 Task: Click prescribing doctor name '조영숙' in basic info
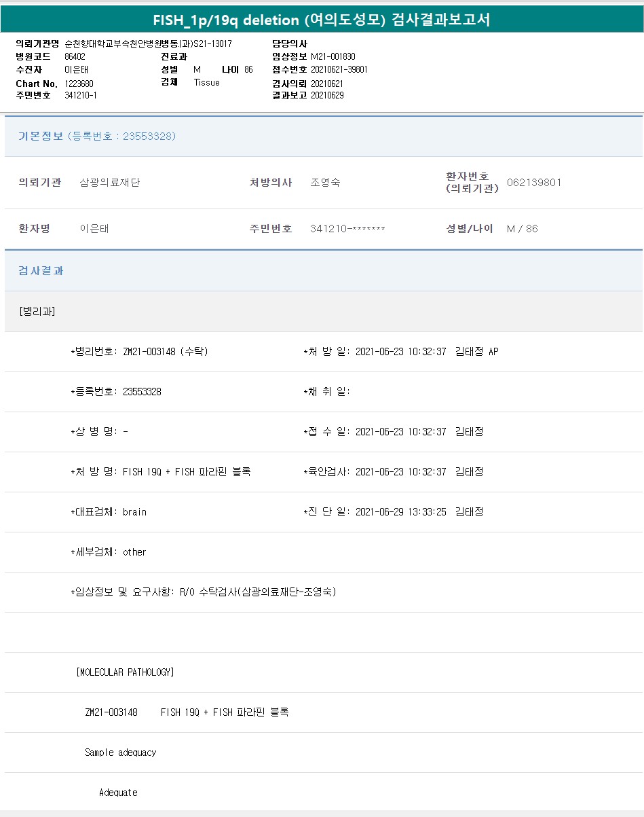tap(325, 183)
